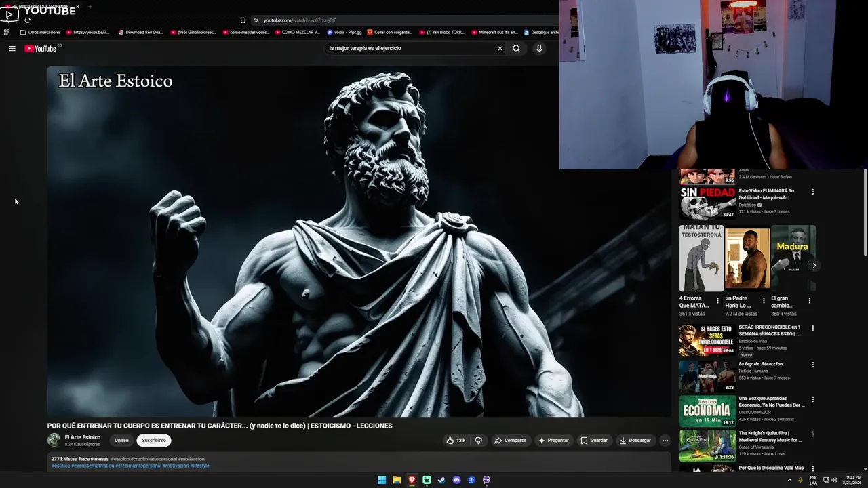
Task: Click Compartir share button
Action: (x=510, y=441)
